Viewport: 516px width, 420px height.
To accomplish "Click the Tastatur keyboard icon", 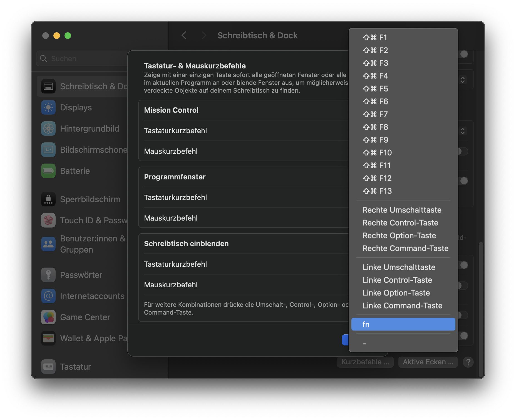I will click(48, 367).
